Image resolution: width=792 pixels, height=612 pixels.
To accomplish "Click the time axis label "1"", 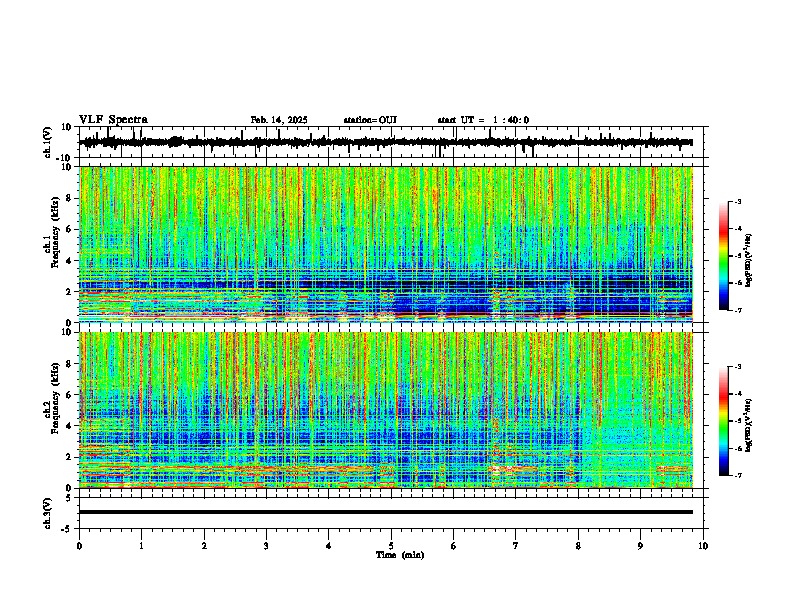I will click(141, 546).
